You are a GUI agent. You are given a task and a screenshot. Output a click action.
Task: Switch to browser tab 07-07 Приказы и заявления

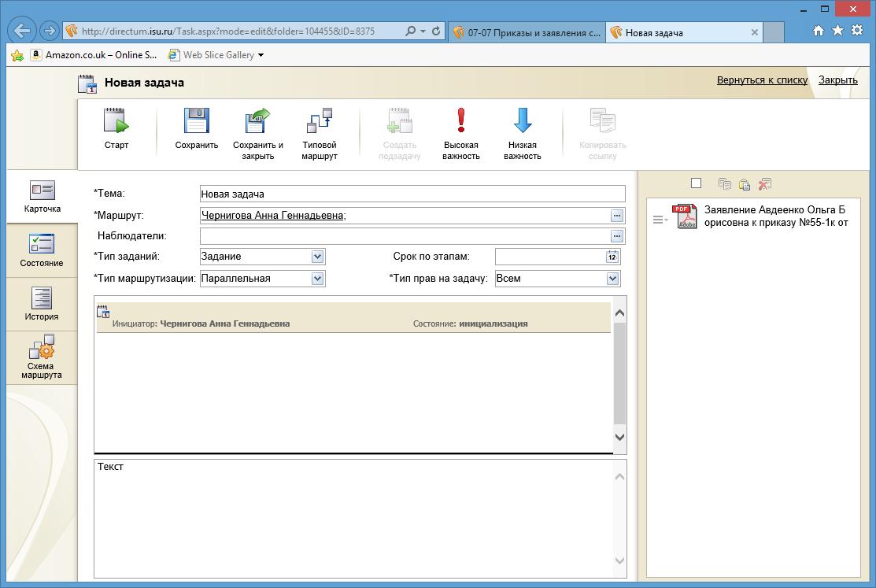(x=527, y=32)
